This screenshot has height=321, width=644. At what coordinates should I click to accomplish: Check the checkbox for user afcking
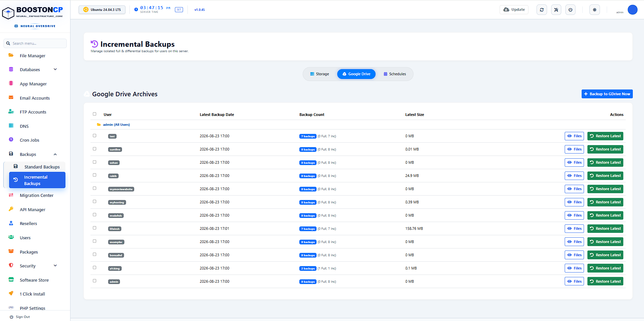coord(95,268)
